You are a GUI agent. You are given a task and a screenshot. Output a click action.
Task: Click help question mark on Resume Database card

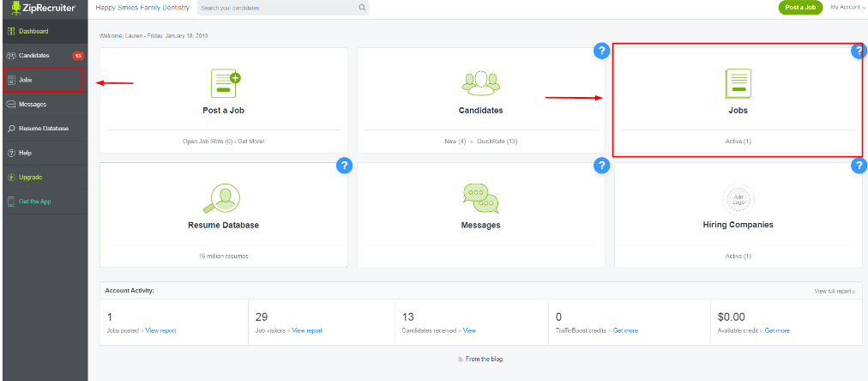(x=344, y=165)
